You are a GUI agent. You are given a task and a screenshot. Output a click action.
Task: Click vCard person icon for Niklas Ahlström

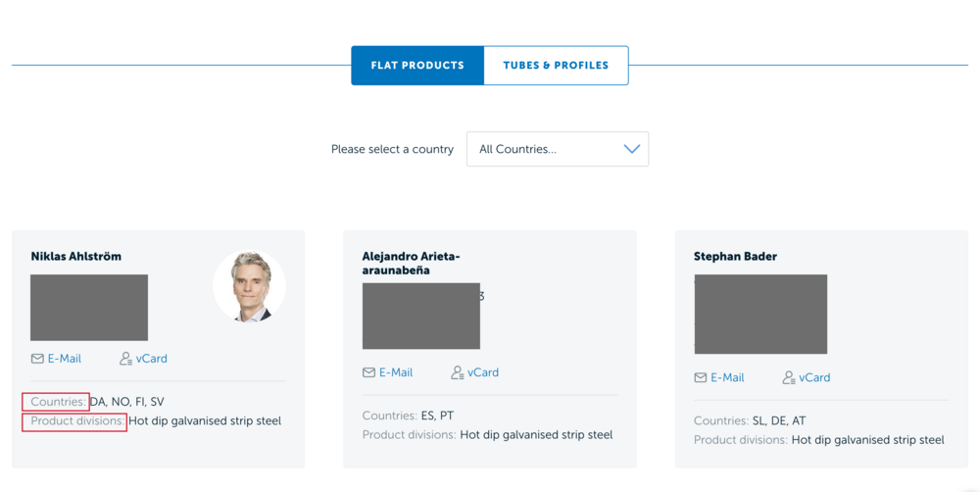[x=125, y=359]
